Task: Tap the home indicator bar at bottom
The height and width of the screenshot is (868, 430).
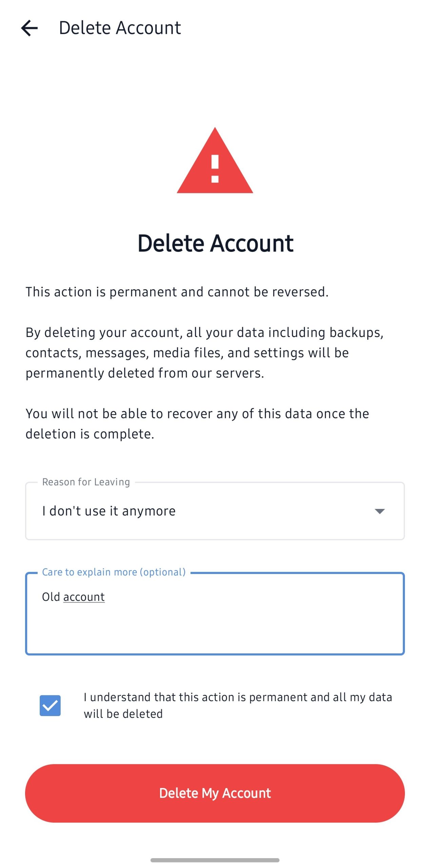Action: pyautogui.click(x=215, y=860)
